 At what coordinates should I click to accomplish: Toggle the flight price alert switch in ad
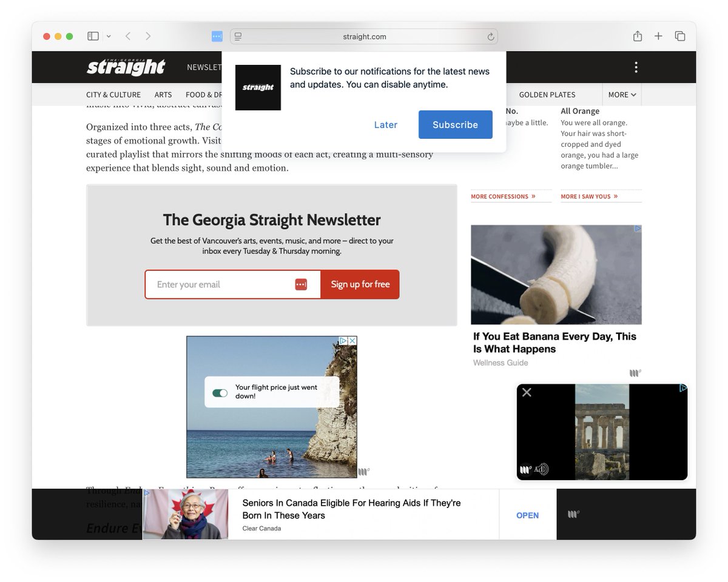pos(220,393)
